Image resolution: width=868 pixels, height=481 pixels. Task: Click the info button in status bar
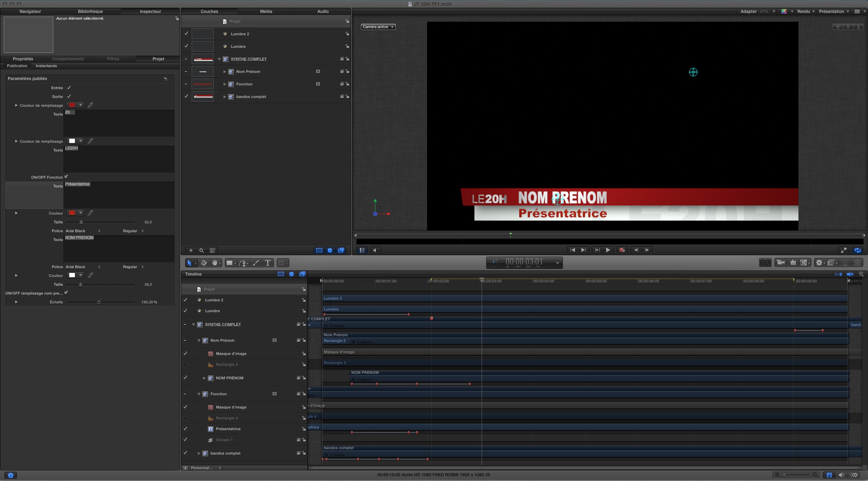[x=11, y=475]
